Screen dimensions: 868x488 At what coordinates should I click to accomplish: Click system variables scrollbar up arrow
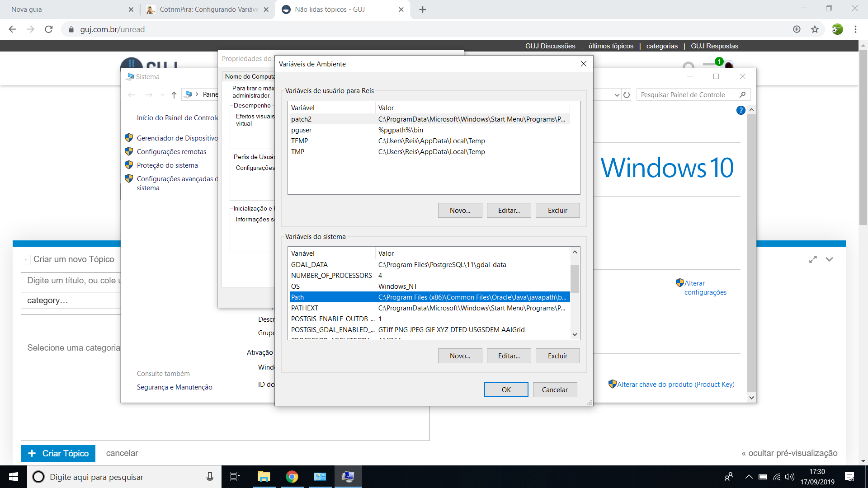[575, 252]
